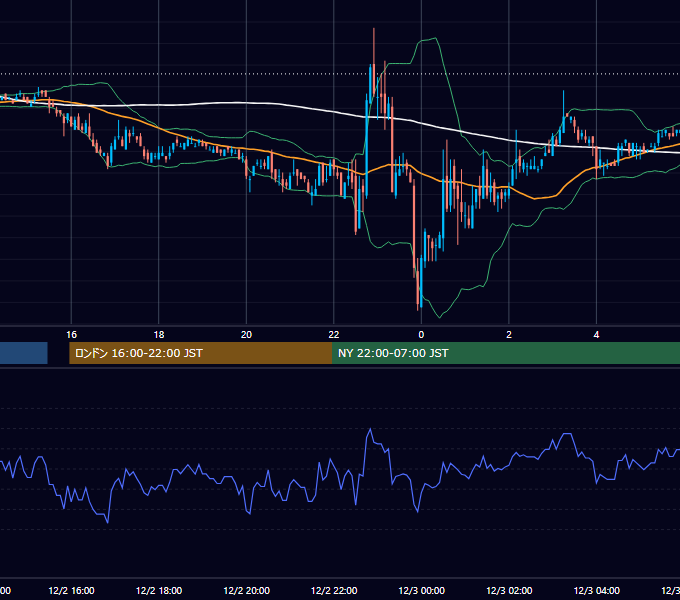Image resolution: width=680 pixels, height=600 pixels.
Task: Click the hour label 16 on the chart axis
Action: pos(72,335)
